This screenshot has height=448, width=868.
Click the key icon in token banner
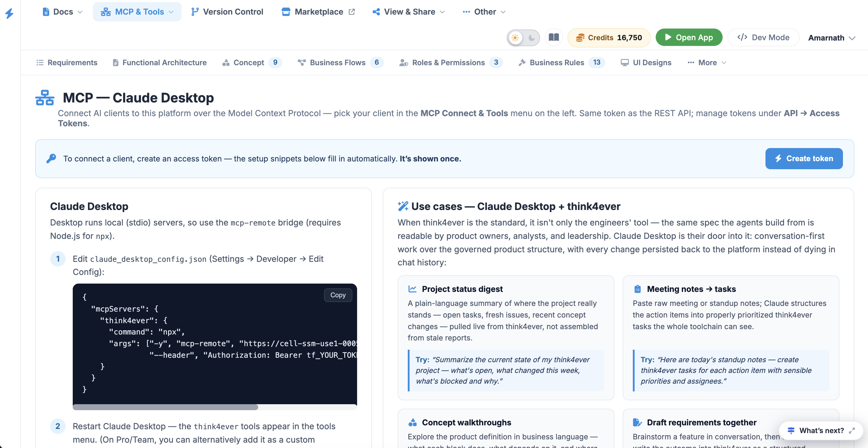pyautogui.click(x=51, y=158)
